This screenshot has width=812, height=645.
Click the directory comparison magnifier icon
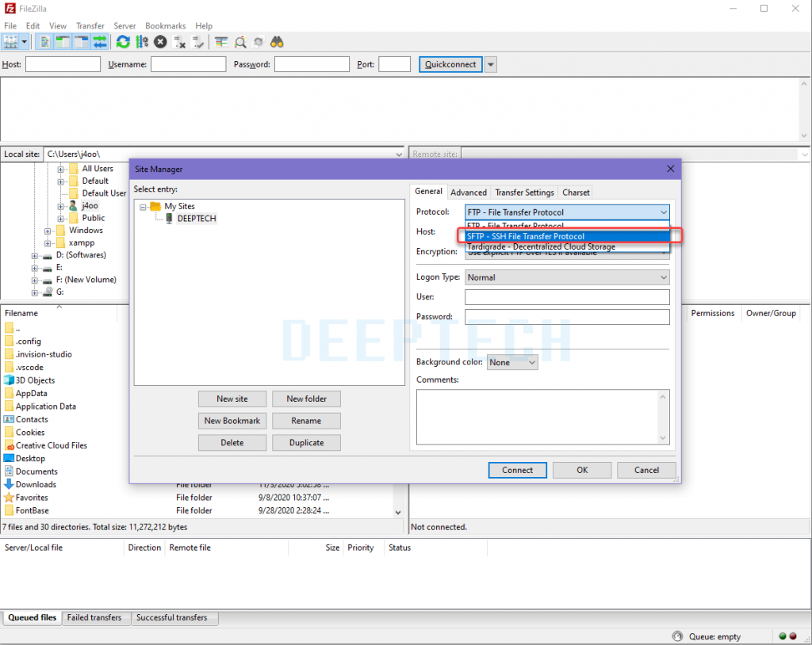pyautogui.click(x=239, y=42)
